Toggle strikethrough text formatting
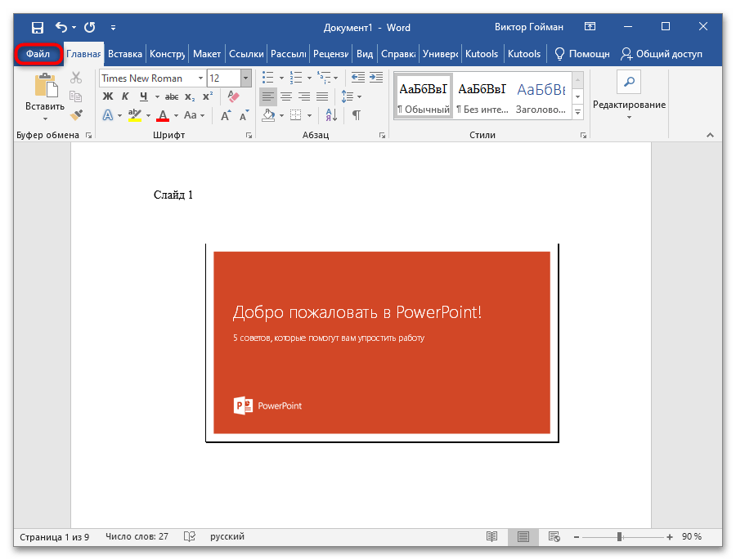736x560 pixels. pyautogui.click(x=171, y=96)
